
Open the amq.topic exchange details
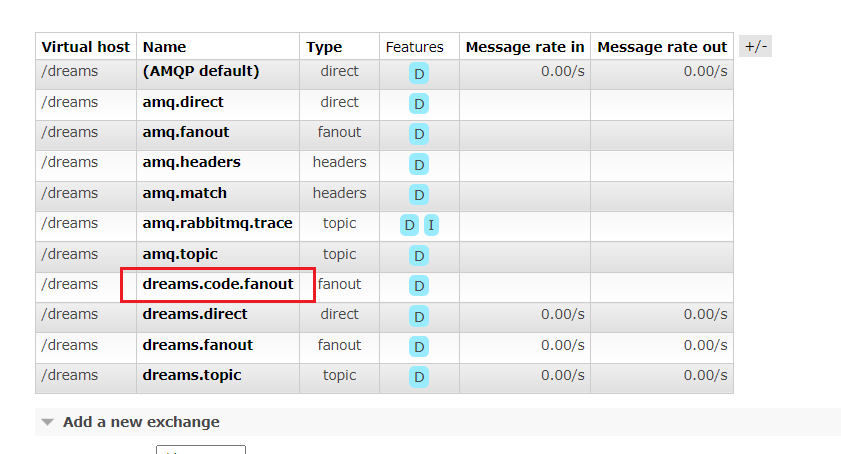(x=180, y=254)
